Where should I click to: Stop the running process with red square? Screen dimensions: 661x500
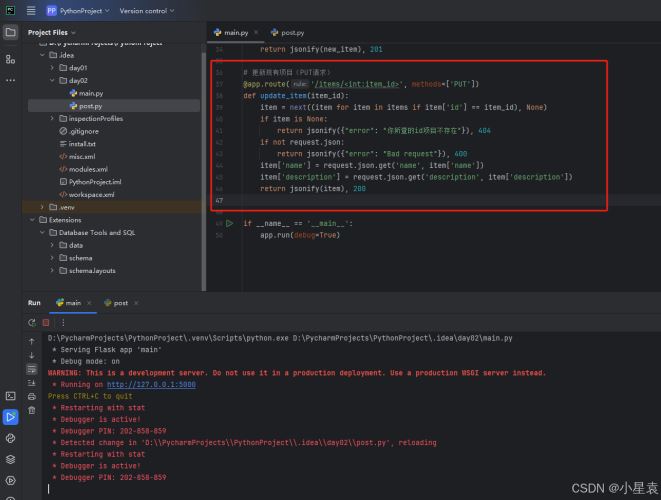pos(46,322)
